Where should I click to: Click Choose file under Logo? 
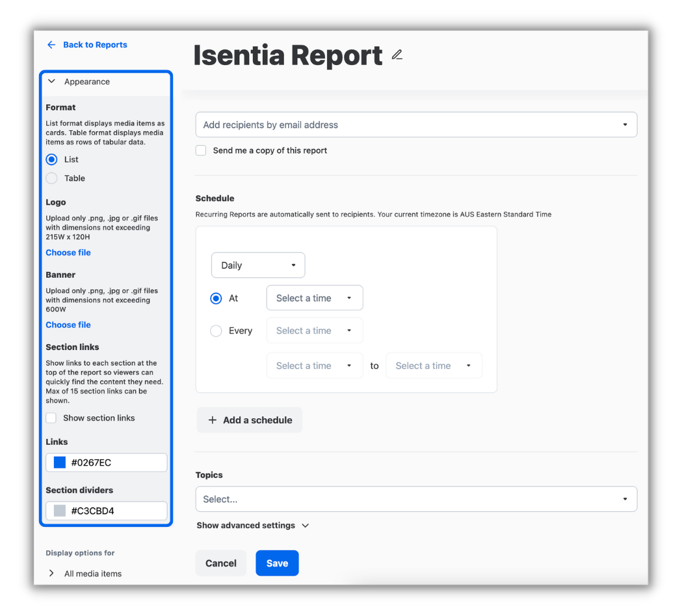click(68, 252)
